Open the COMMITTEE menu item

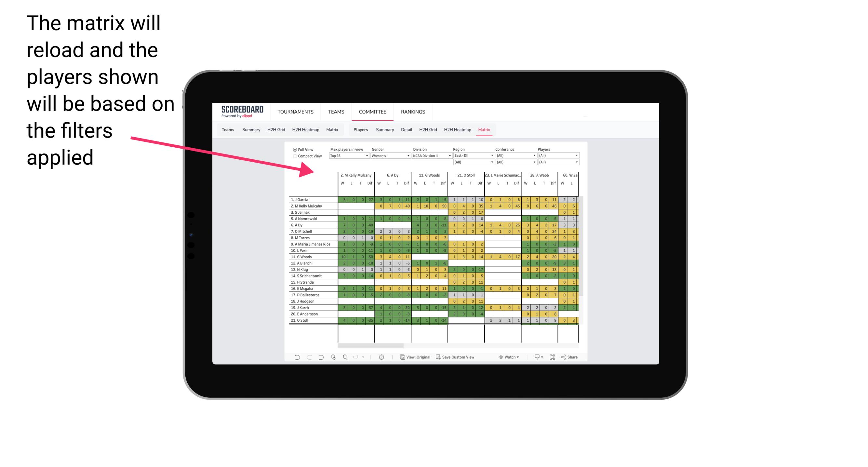(373, 112)
